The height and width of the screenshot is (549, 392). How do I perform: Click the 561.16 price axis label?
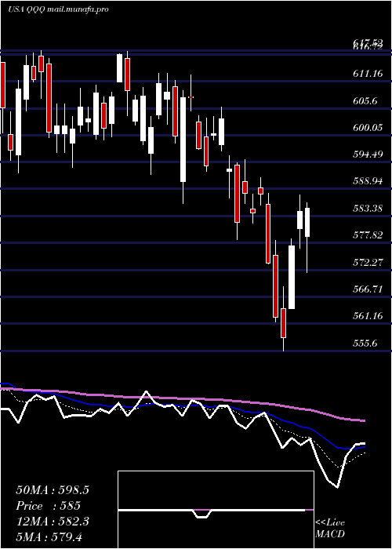pyautogui.click(x=368, y=316)
